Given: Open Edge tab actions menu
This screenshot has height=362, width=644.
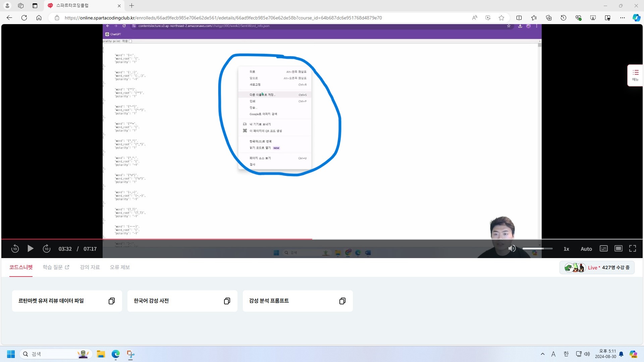Looking at the screenshot, I should click(x=35, y=6).
